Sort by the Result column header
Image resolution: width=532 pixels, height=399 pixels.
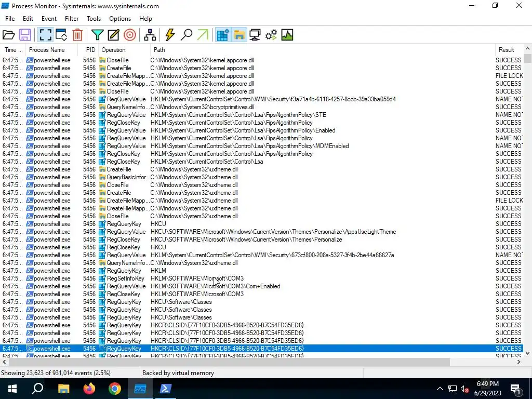[x=509, y=50]
